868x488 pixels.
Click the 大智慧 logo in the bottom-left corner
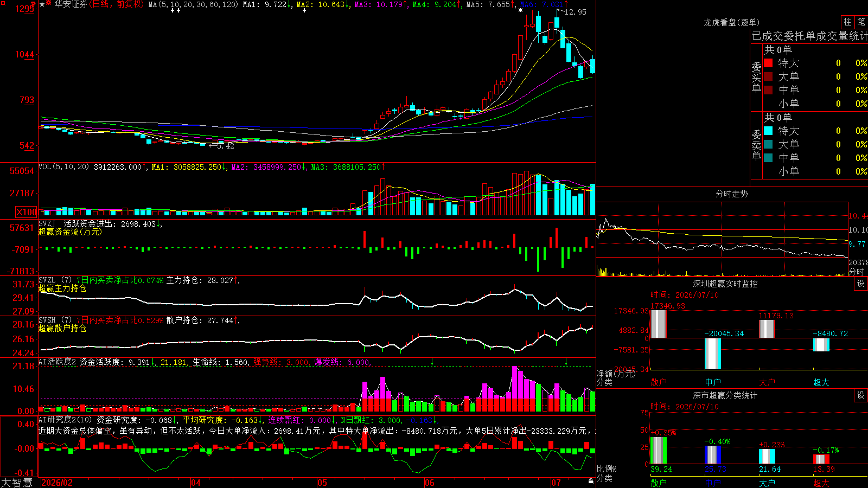pos(17,483)
